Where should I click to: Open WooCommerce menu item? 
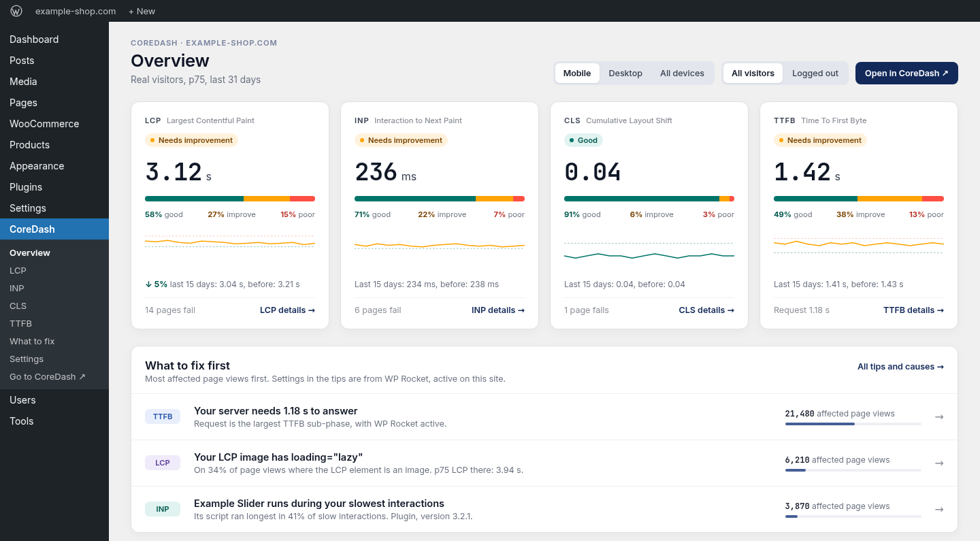(54, 124)
